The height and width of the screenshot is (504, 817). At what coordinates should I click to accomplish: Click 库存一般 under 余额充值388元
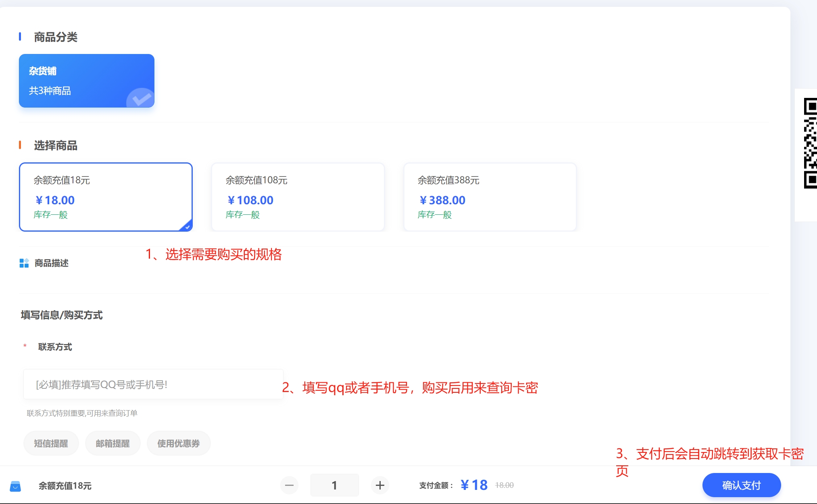pyautogui.click(x=435, y=215)
